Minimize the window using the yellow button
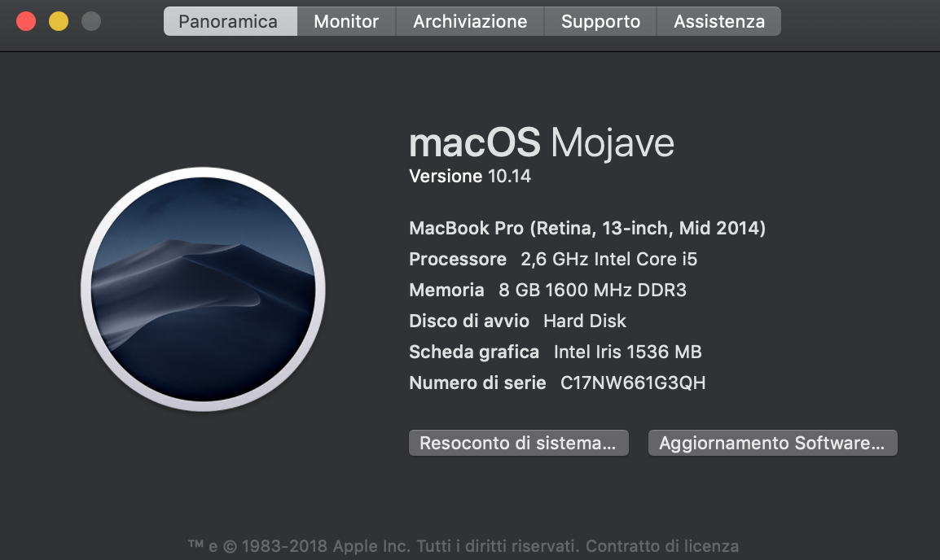The width and height of the screenshot is (940, 560). [59, 21]
